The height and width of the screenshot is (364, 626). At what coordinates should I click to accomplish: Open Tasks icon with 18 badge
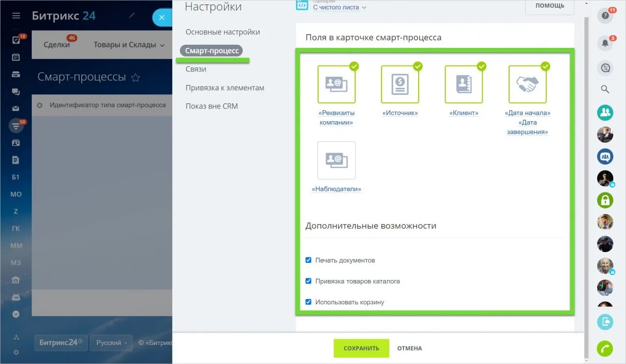(16, 40)
